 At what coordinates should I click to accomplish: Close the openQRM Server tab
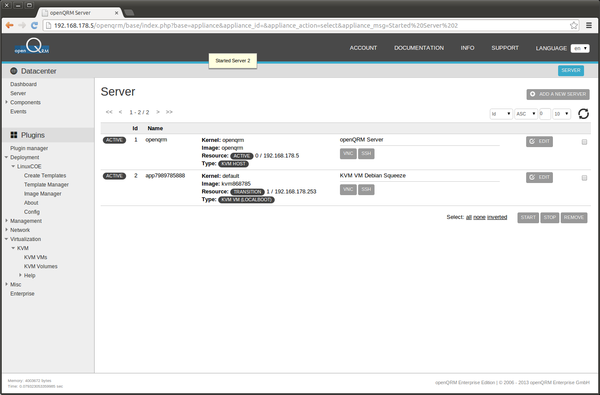(x=117, y=13)
